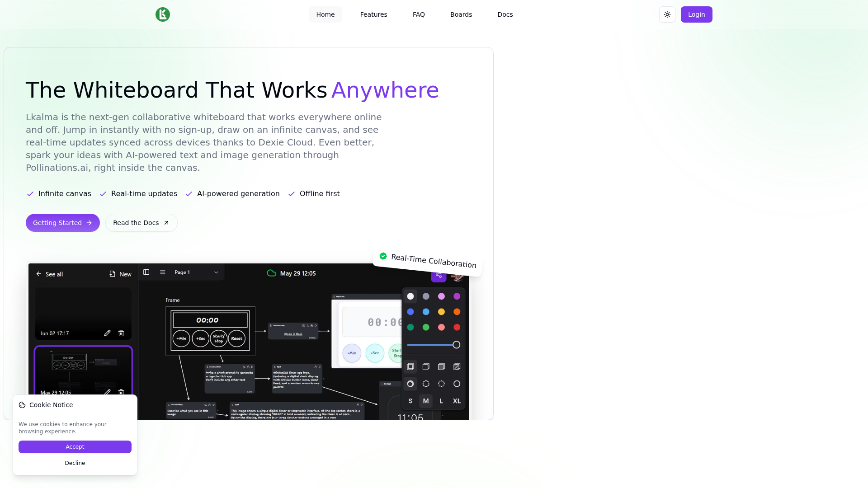868x488 pixels.
Task: Select the semi-fill style icon
Action: click(426, 366)
